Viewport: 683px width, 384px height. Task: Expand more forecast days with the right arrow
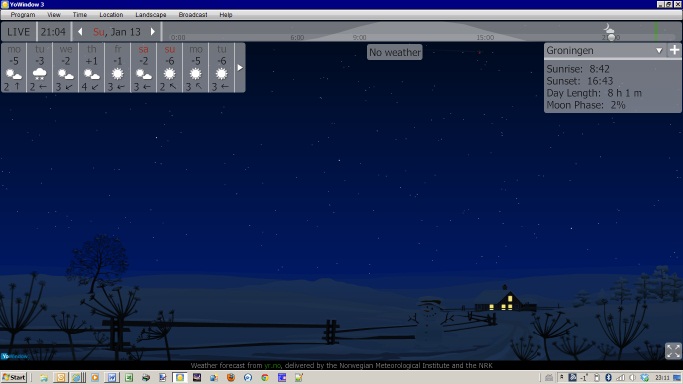tap(240, 67)
